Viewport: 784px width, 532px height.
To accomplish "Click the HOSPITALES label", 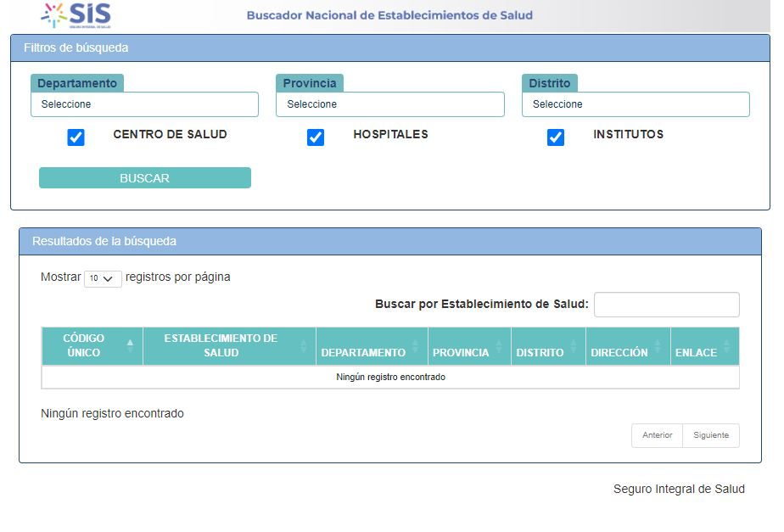I will (390, 135).
